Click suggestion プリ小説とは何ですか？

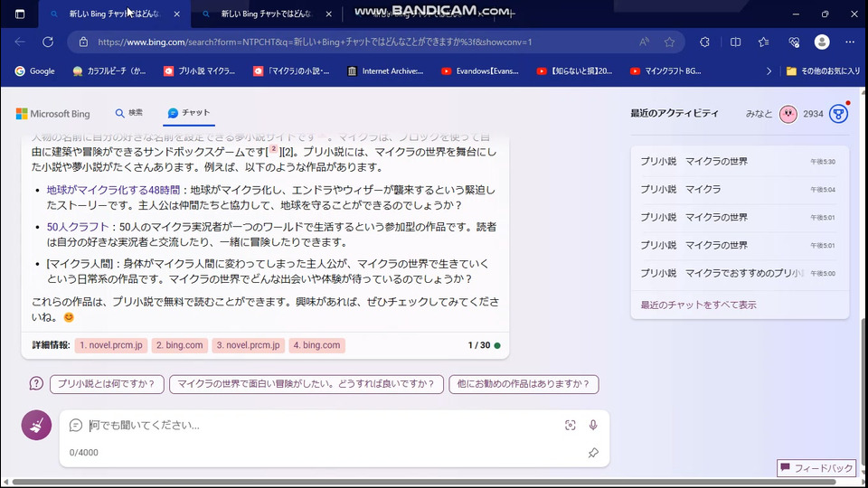tap(107, 384)
